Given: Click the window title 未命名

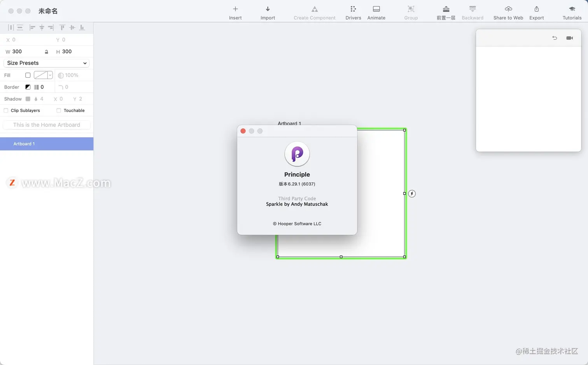Looking at the screenshot, I should point(48,11).
